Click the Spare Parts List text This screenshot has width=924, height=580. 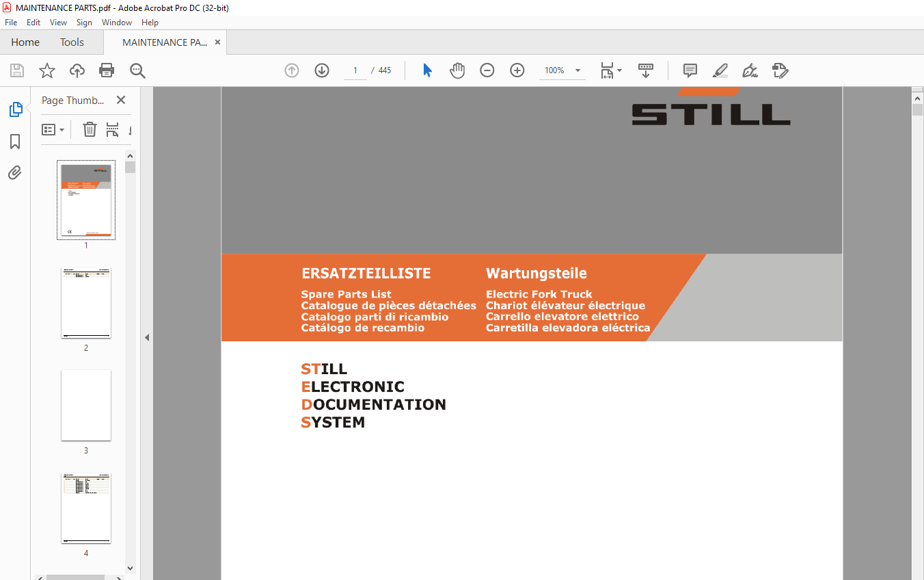click(x=346, y=294)
